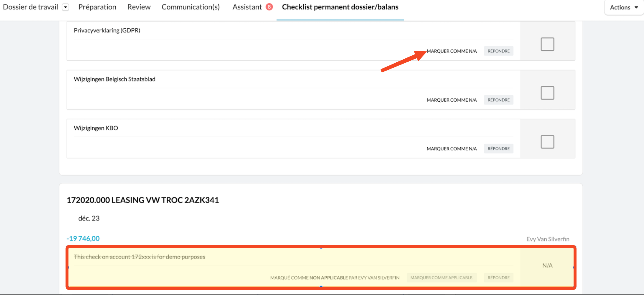644x295 pixels.
Task: Click the Evy Van Silverfin name label
Action: click(x=548, y=239)
